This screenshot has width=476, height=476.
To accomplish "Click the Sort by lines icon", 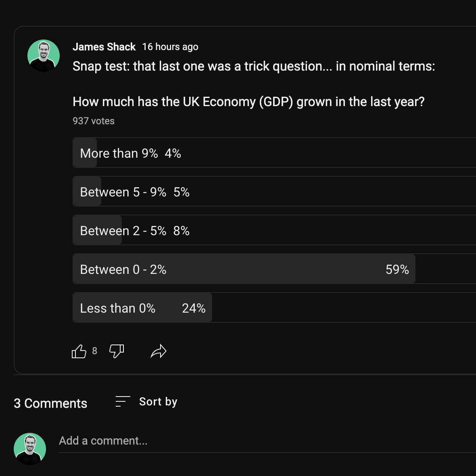I will pos(123,401).
